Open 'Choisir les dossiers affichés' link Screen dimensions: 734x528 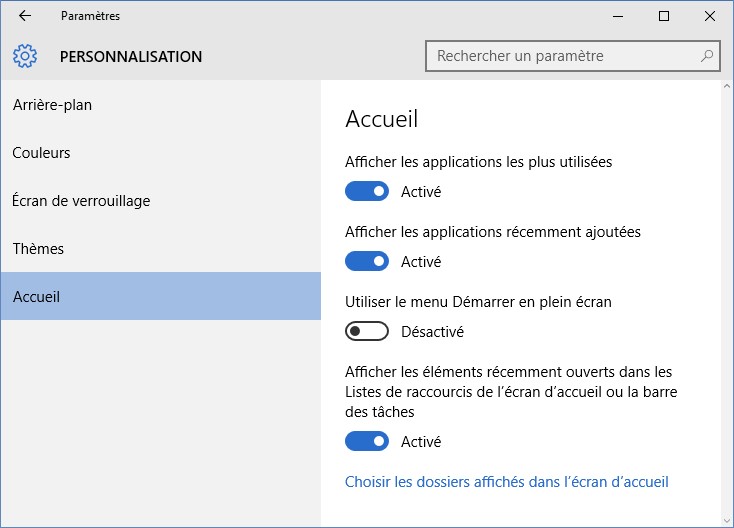[x=506, y=482]
